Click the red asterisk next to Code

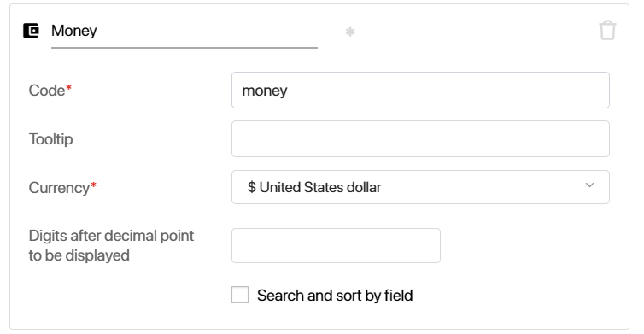click(x=68, y=87)
